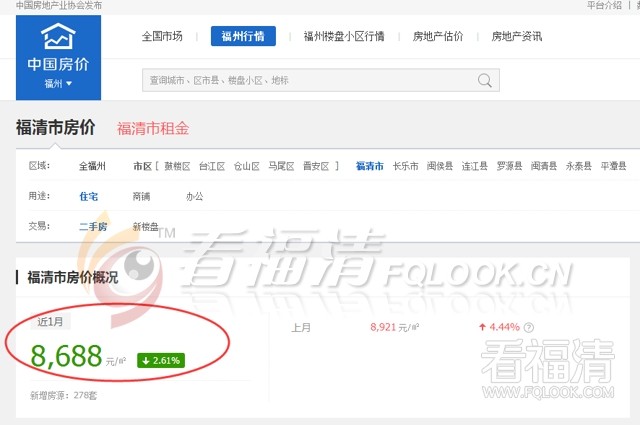Click the green 2.61% decrease badge
This screenshot has width=640, height=425.
coord(161,360)
